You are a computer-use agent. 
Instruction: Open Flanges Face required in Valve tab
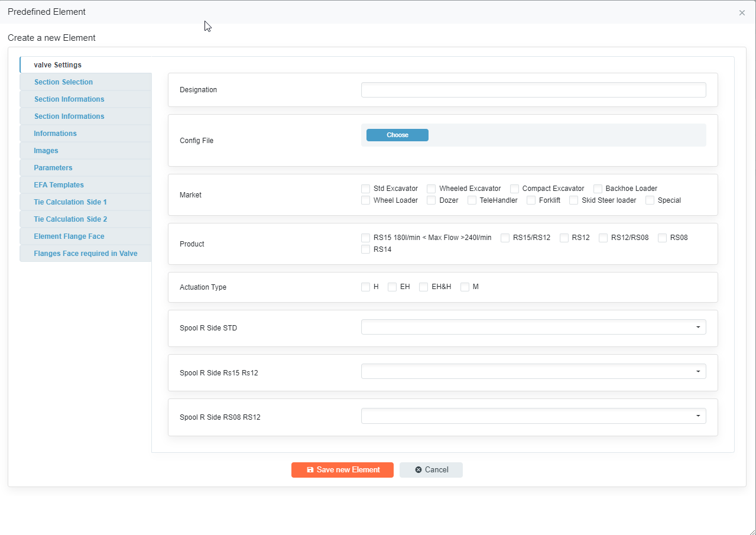(86, 254)
